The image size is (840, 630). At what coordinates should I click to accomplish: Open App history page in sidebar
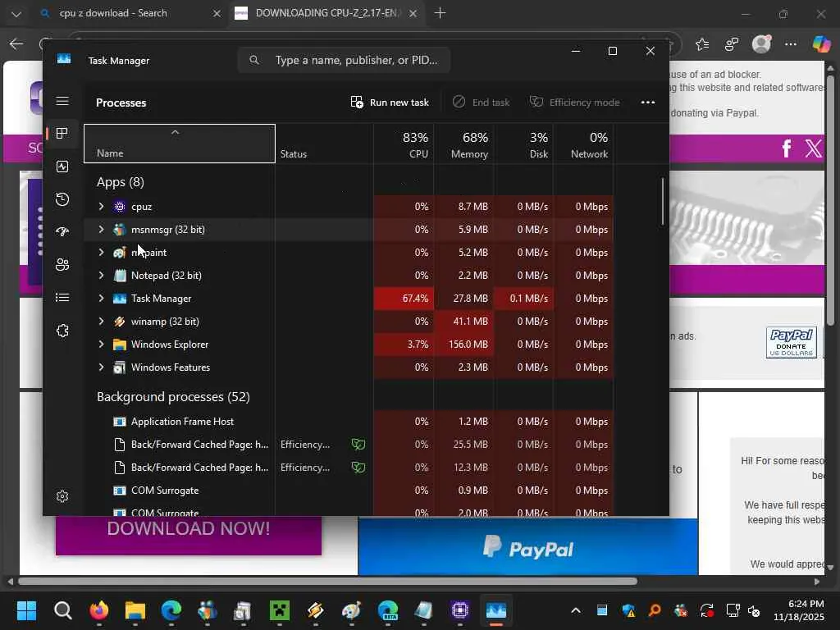click(x=62, y=199)
